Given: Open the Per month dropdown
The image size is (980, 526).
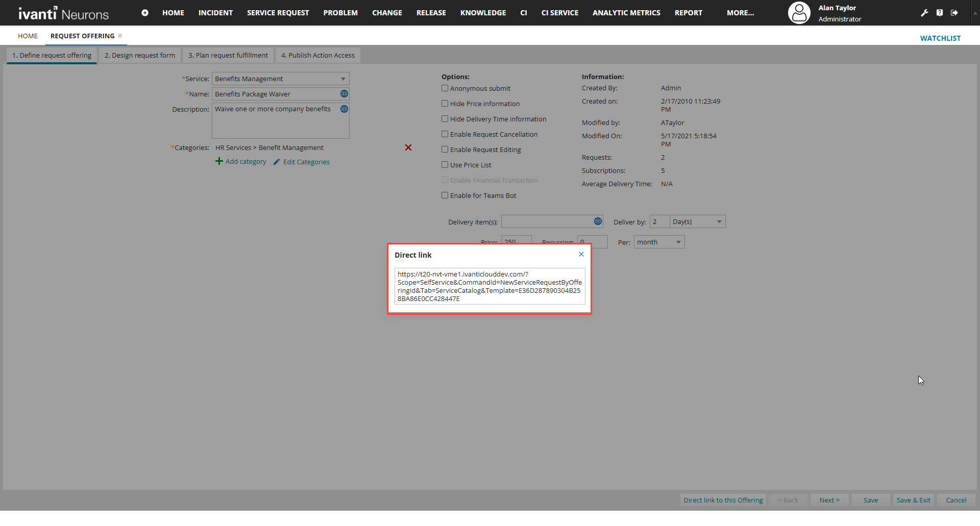Looking at the screenshot, I should pyautogui.click(x=678, y=242).
